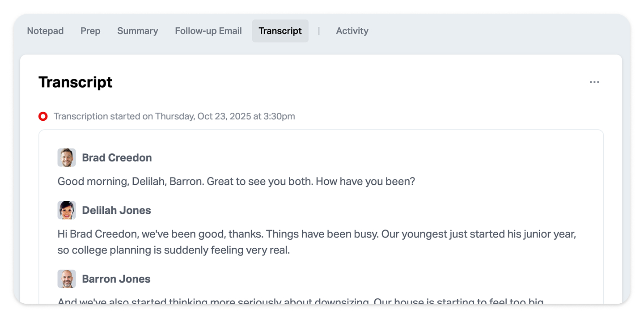This screenshot has width=644, height=318.
Task: Switch to the Prep tab
Action: [90, 31]
